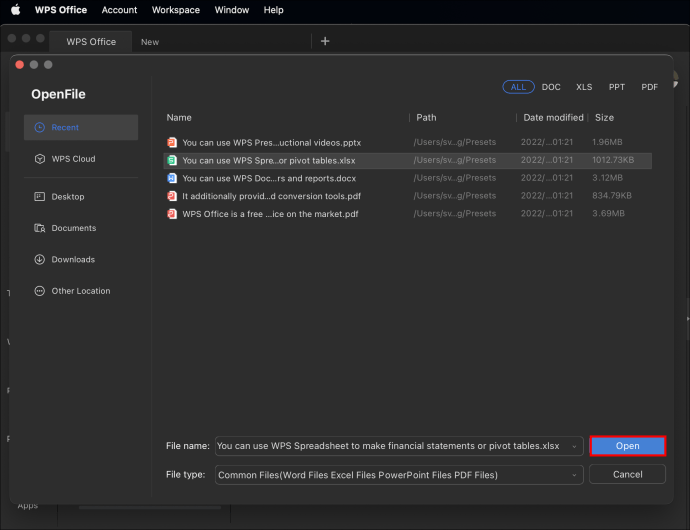Close the OpenFile dialog with red button
The width and height of the screenshot is (690, 530).
coord(19,65)
